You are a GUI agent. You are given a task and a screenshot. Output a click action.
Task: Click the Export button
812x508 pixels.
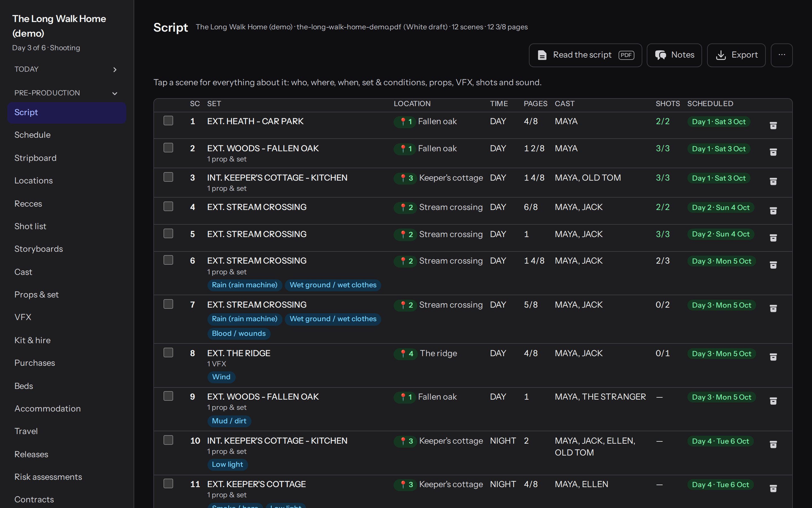tap(736, 55)
